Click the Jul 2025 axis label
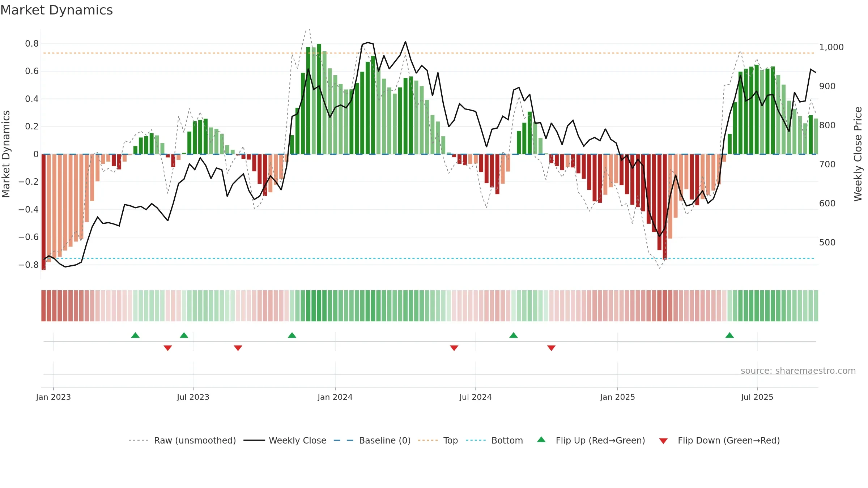The height and width of the screenshot is (488, 868). click(x=757, y=397)
